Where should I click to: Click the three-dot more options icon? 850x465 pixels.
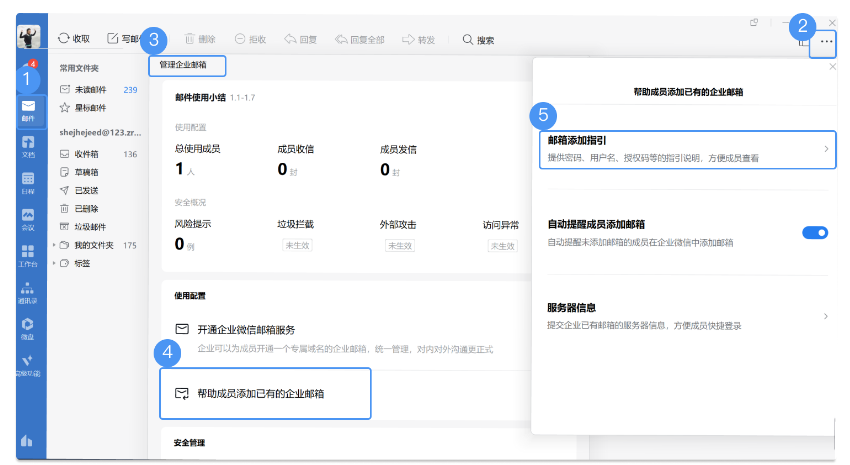point(826,41)
